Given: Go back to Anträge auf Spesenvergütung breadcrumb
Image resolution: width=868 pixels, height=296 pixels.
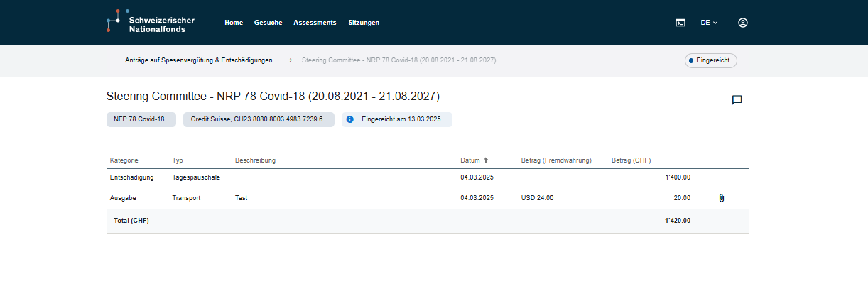Looking at the screenshot, I should [x=199, y=60].
